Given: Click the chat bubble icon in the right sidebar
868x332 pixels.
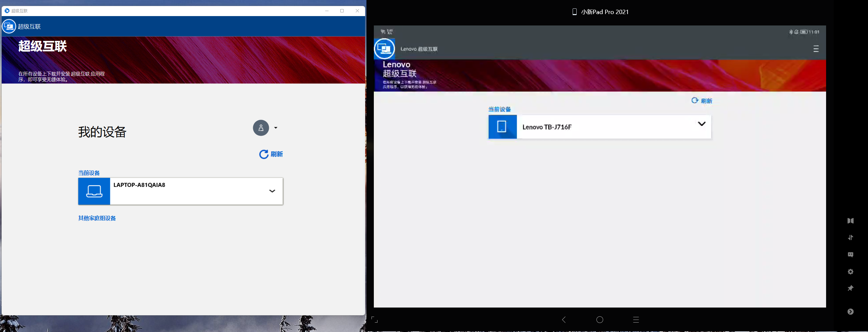Looking at the screenshot, I should (851, 255).
